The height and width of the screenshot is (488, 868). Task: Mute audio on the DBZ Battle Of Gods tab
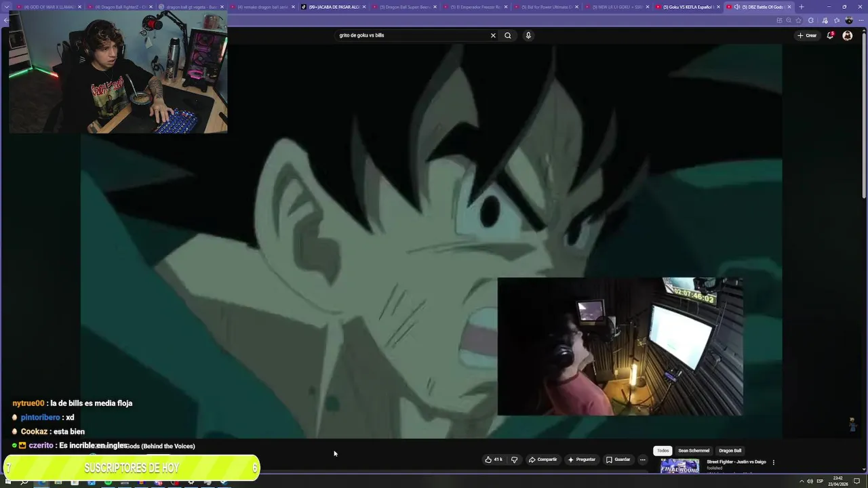736,7
